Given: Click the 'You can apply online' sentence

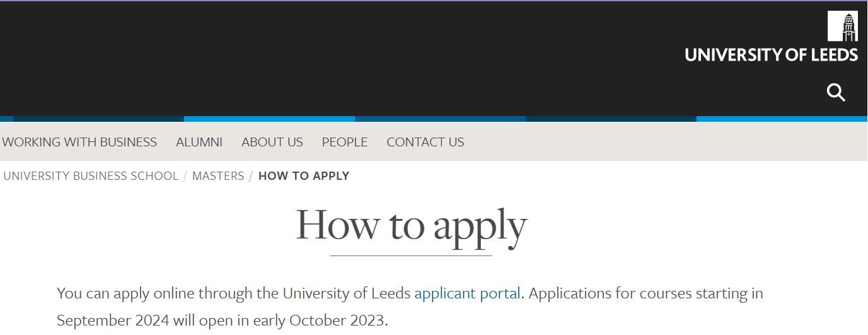Looking at the screenshot, I should coord(291,293).
